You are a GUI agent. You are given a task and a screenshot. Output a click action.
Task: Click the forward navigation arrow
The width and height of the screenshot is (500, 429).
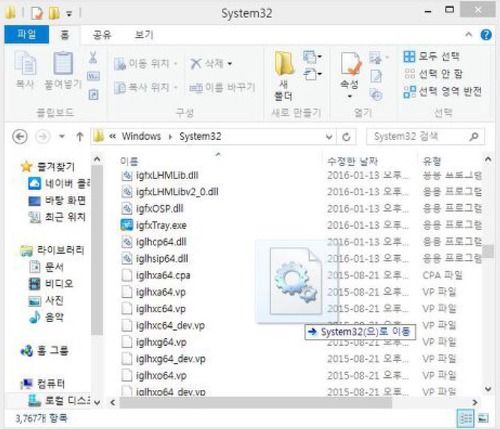click(43, 137)
